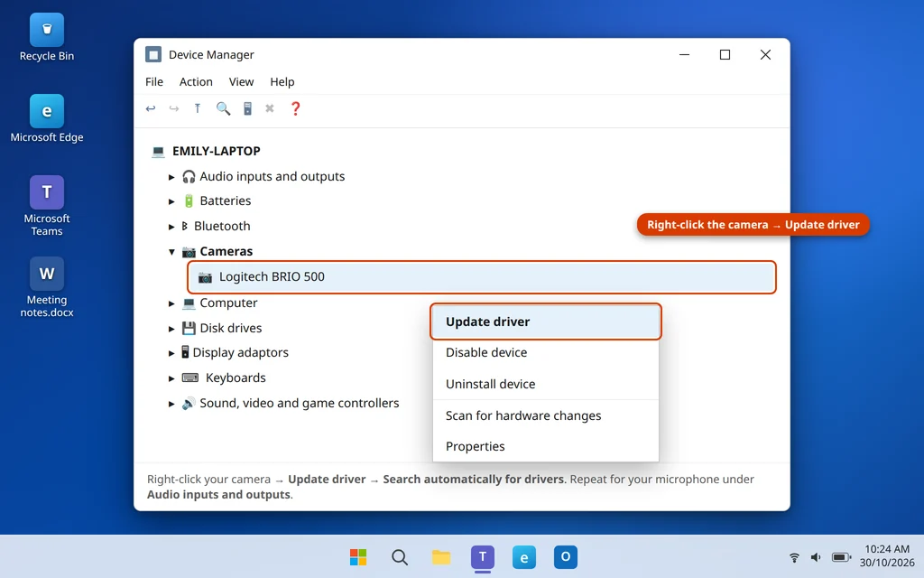Click the grey X remove toolbar icon
The image size is (924, 578).
coord(269,108)
